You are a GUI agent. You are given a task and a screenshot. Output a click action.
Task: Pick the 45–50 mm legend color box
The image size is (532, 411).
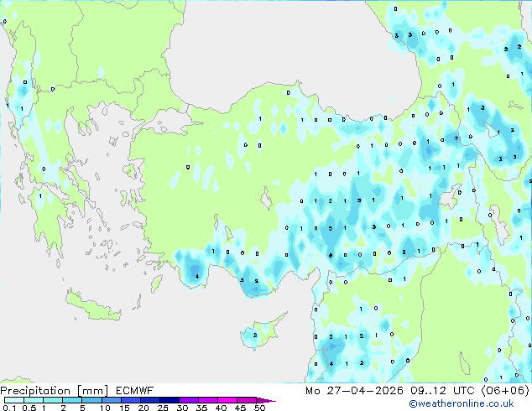pos(247,400)
